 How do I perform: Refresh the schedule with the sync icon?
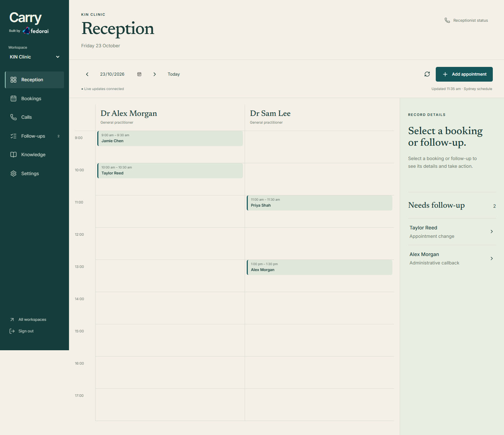(427, 74)
